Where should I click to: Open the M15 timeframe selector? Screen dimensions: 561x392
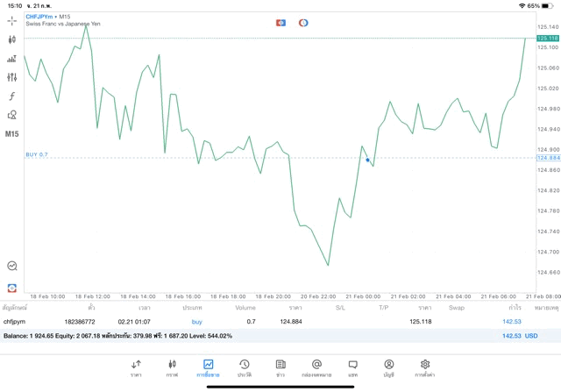pyautogui.click(x=12, y=134)
